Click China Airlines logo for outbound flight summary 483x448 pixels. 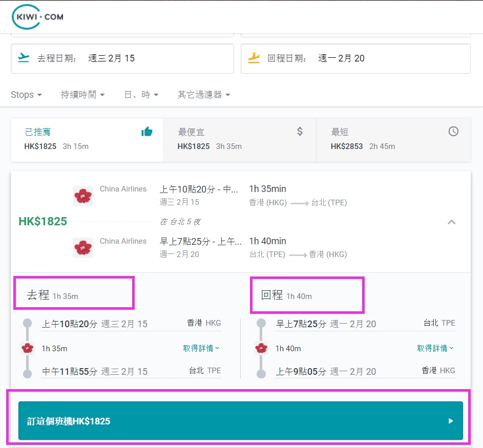[x=83, y=196]
